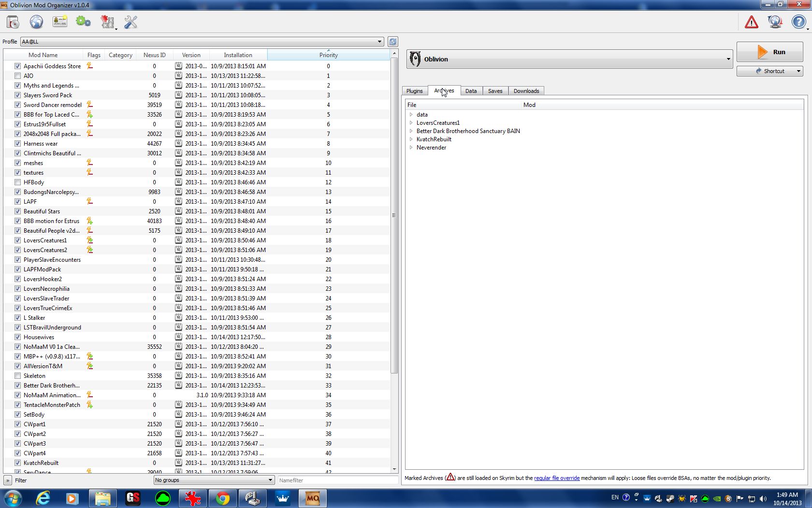Click the splitter handle between the panes
The height and width of the screenshot is (508, 812).
tap(400, 261)
